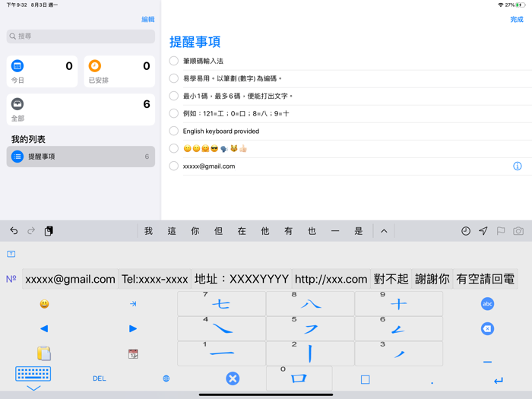Tap stroke key 5 hook stroke
The image size is (532, 399).
[310, 328]
